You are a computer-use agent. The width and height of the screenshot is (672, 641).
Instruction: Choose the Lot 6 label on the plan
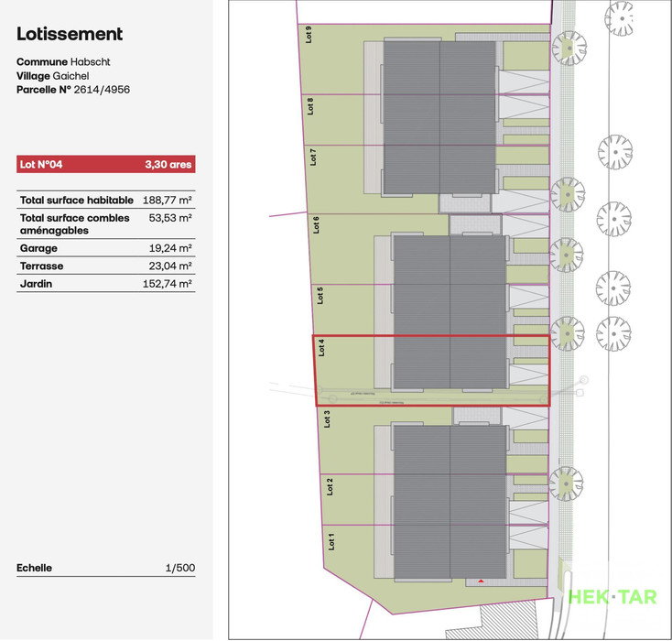point(316,225)
